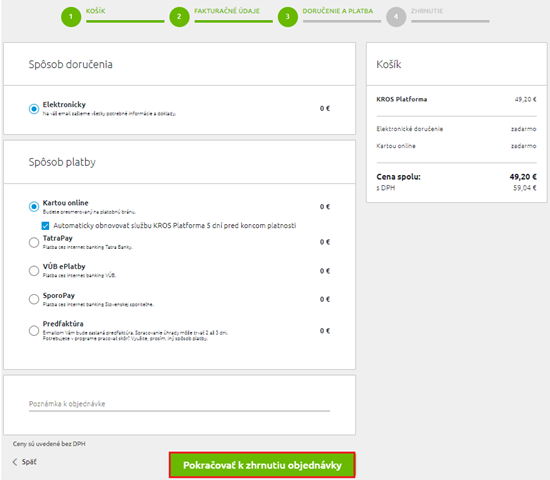Select Kartou online payment option

pyautogui.click(x=34, y=207)
